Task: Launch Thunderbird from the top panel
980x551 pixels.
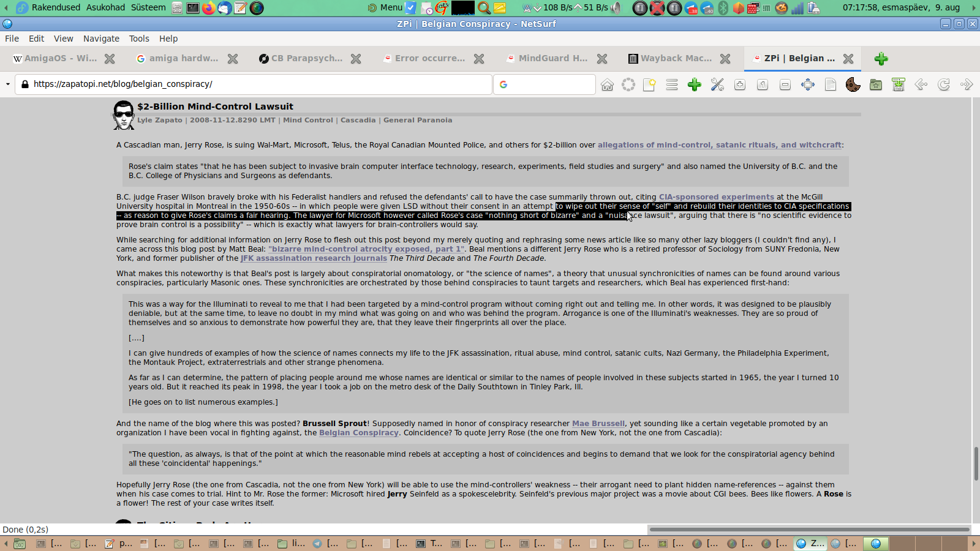Action: point(225,8)
